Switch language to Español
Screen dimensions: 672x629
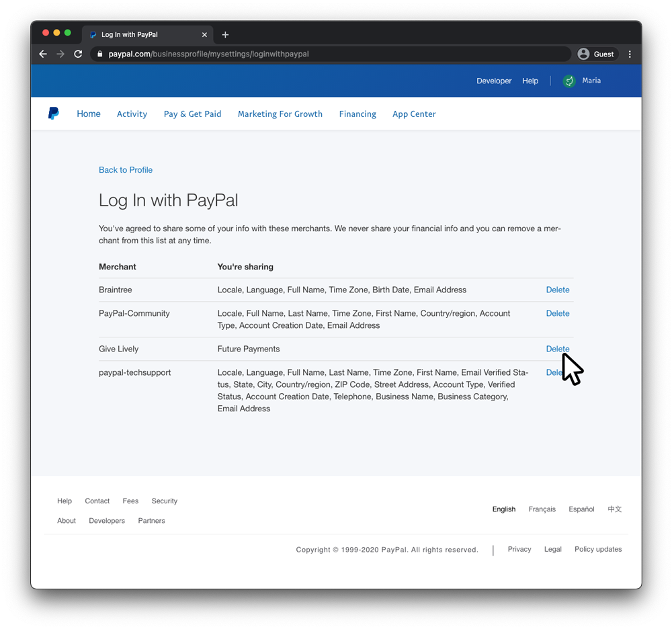coord(581,509)
